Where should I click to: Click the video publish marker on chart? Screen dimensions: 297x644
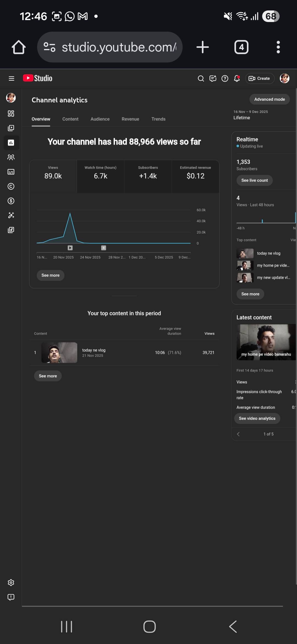click(70, 248)
